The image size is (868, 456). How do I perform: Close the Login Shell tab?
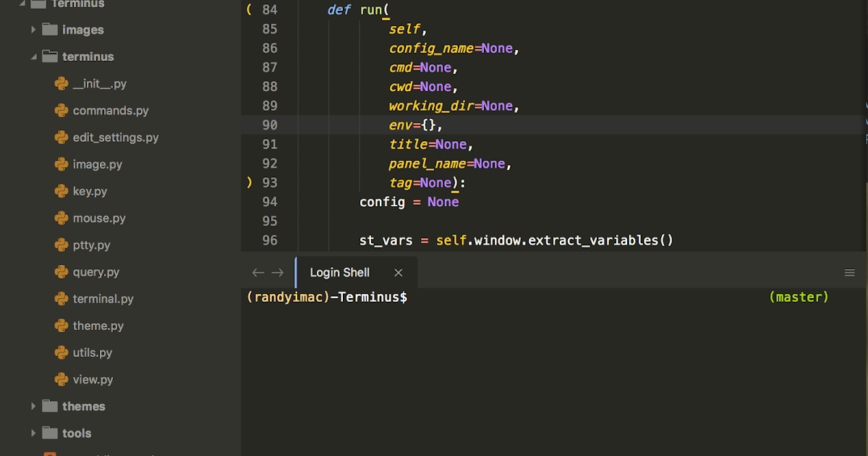[x=399, y=273]
